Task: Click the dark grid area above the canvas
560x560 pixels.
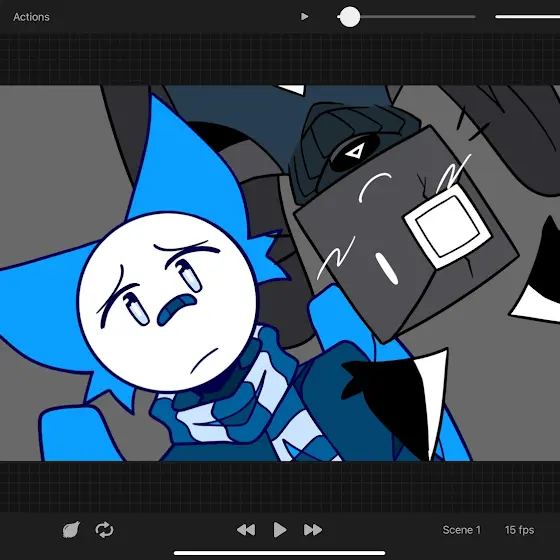Action: click(280, 59)
